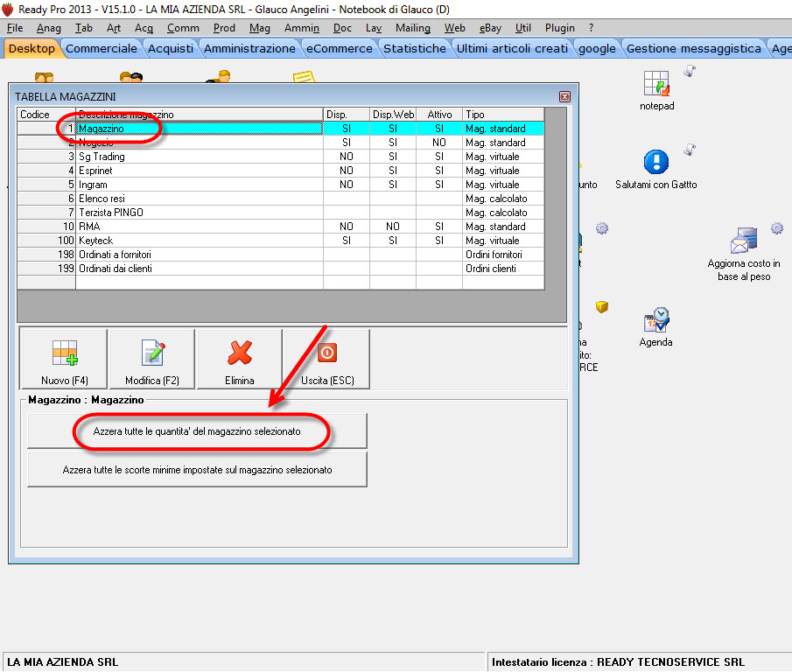Open the Ammin menu

point(302,28)
